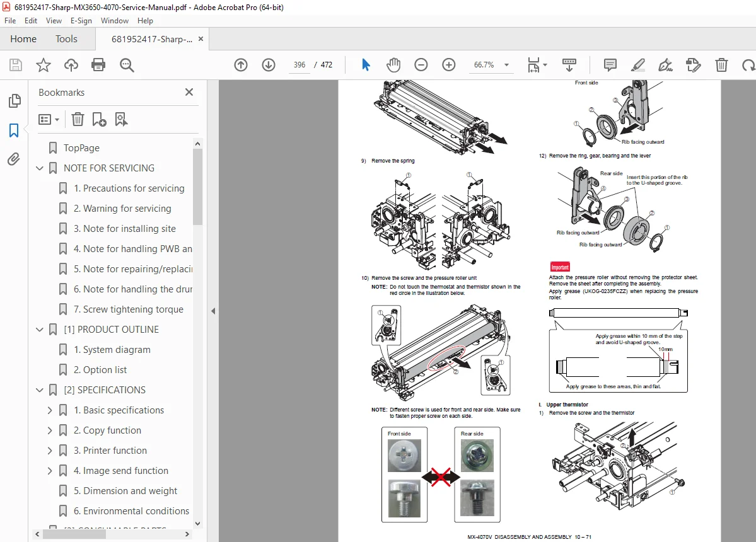The width and height of the screenshot is (756, 542).
Task: Collapse the NOTE FOR SERVICING bookmark
Action: (x=40, y=168)
